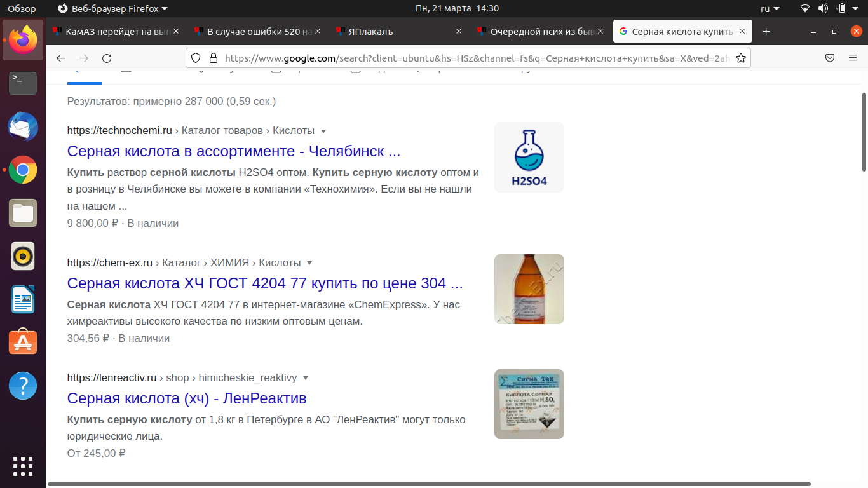868x488 pixels.
Task: Open Thunderbird mail client in dock
Action: click(23, 126)
